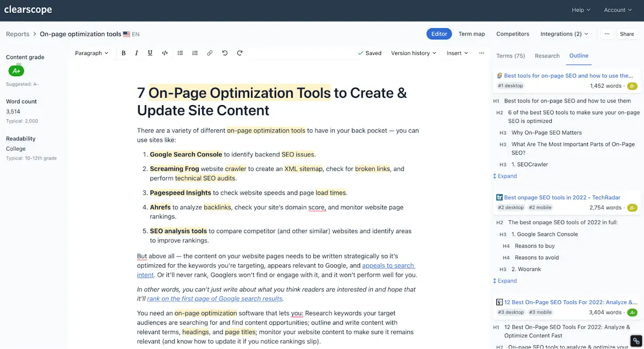
Task: Click the Word count value 3,514
Action: 13,112
